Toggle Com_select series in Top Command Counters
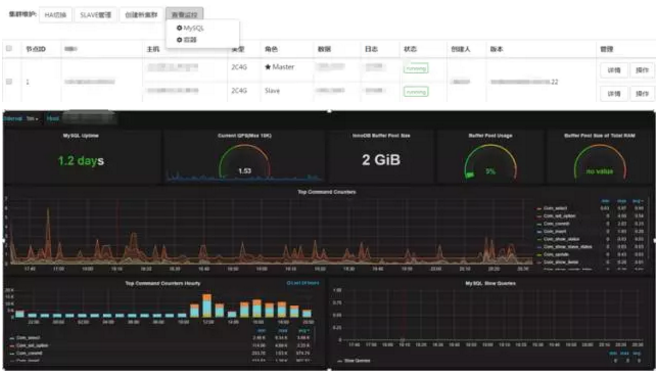 point(555,208)
